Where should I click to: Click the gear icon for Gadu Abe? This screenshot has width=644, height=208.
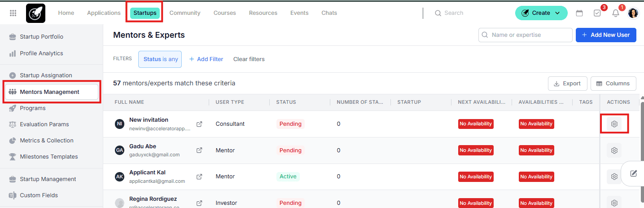coord(614,150)
